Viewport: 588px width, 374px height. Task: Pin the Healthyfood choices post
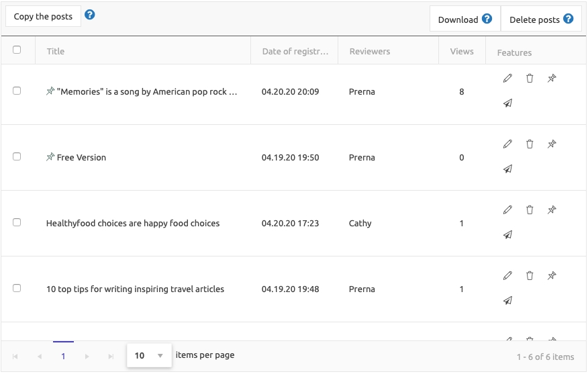point(552,209)
